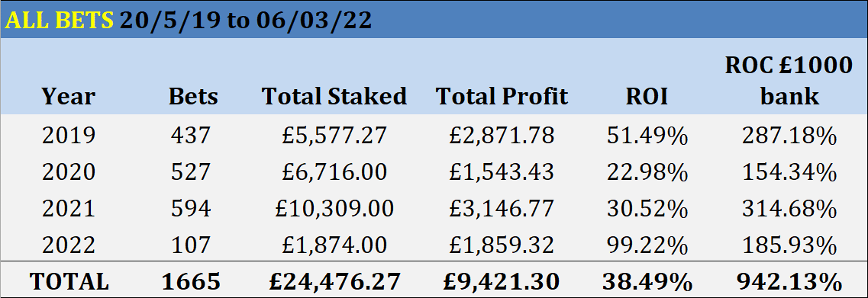
Task: Click the ROC £1000 bank header
Action: (789, 81)
